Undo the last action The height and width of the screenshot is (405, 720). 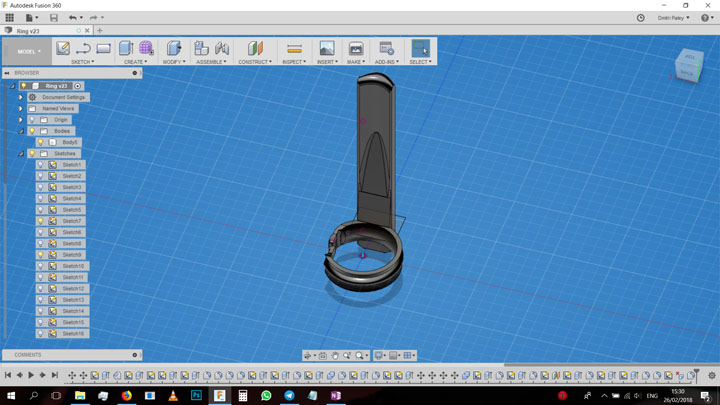coord(73,17)
